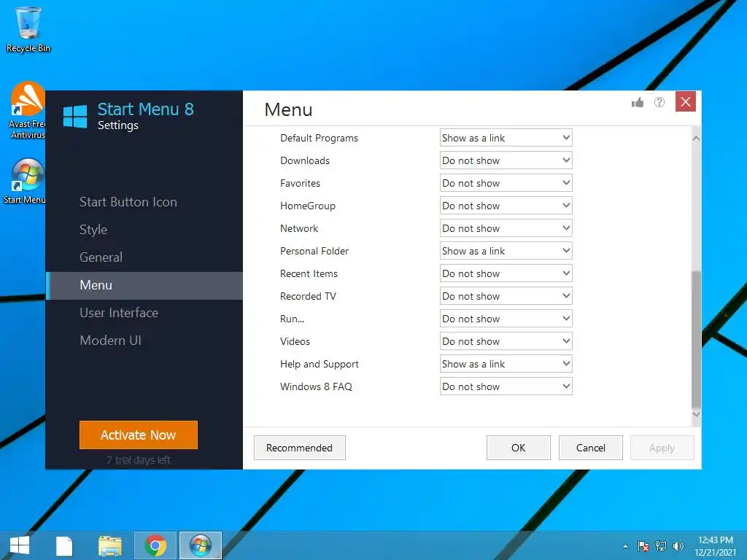The image size is (747, 560).
Task: Click the 'Windows 8 FAQ' label
Action: pos(317,386)
